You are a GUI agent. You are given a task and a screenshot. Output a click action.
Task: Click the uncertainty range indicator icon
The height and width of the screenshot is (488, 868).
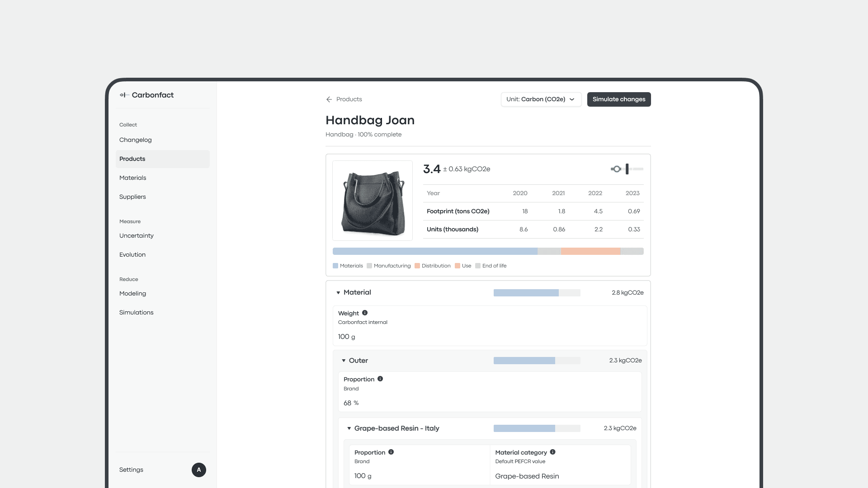627,169
